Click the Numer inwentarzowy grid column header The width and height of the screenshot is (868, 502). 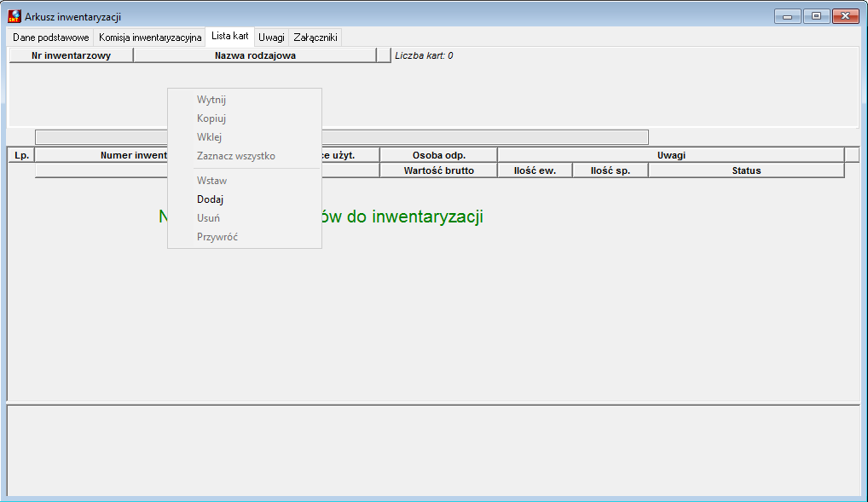coord(101,155)
